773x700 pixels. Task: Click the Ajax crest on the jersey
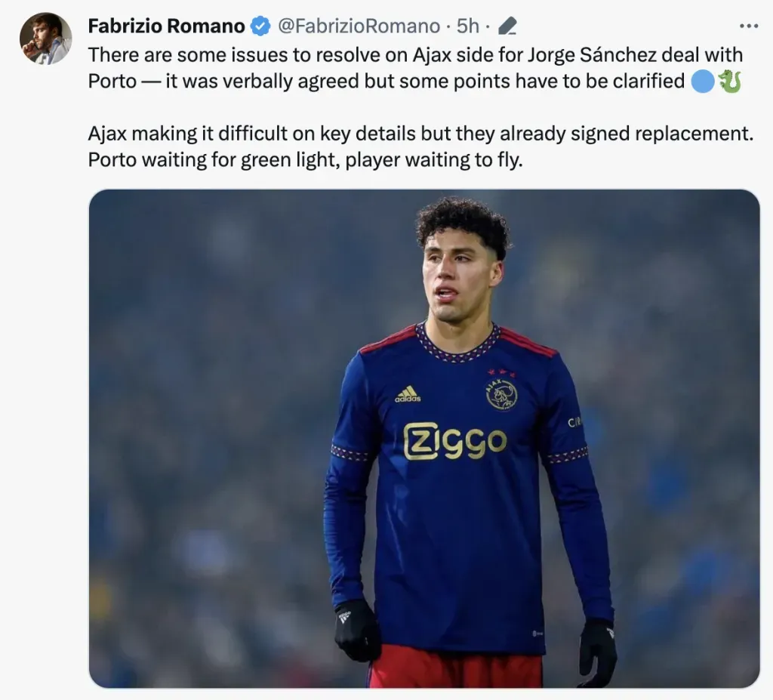point(501,393)
